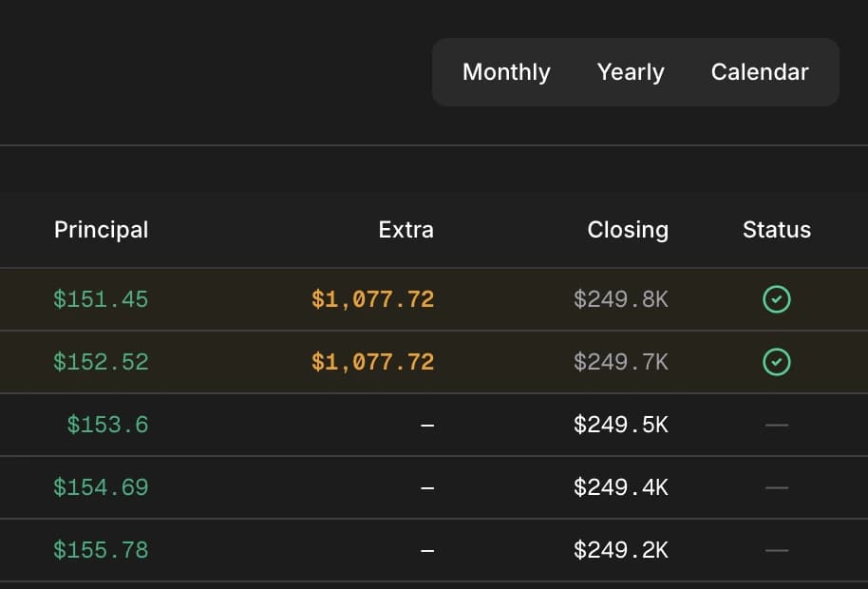Click the status dash in $154.69 row
Viewport: 868px width, 589px height.
point(777,487)
